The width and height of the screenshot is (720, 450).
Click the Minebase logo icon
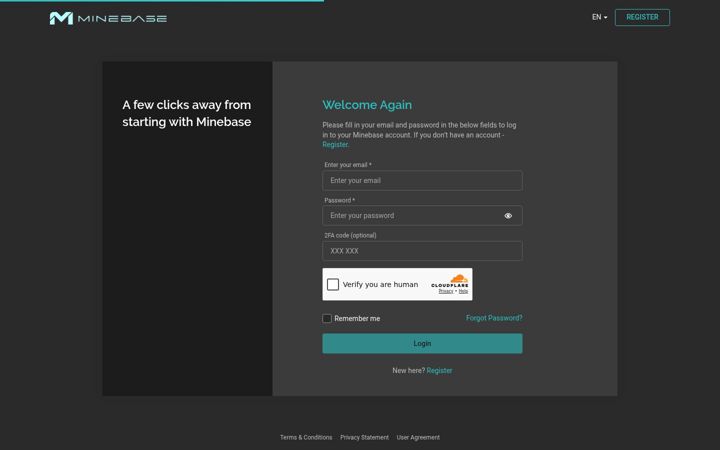pyautogui.click(x=61, y=18)
